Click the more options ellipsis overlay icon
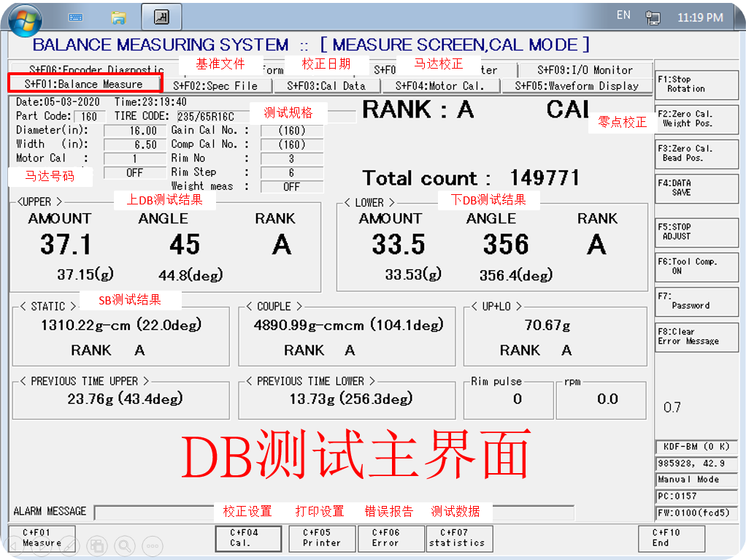746x560 pixels. point(152,545)
